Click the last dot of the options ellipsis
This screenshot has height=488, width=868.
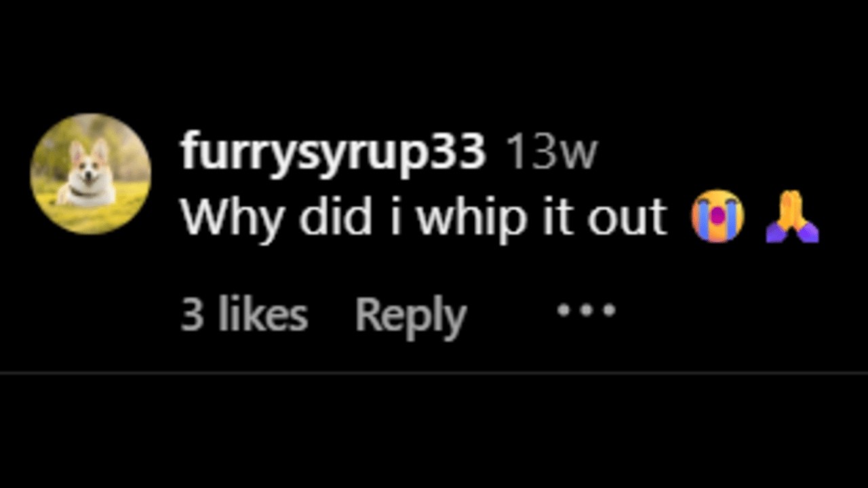pyautogui.click(x=608, y=310)
